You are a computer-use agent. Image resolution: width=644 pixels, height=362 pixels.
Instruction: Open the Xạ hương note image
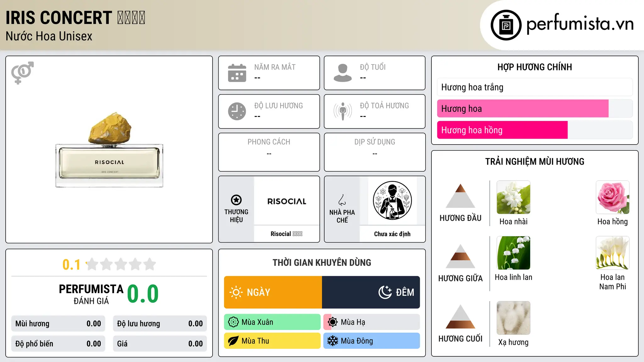514,318
